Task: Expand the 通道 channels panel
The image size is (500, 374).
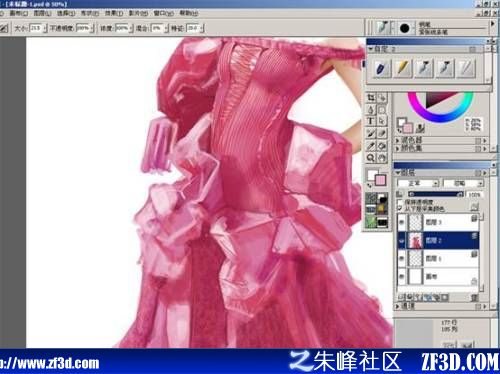Action: click(397, 306)
